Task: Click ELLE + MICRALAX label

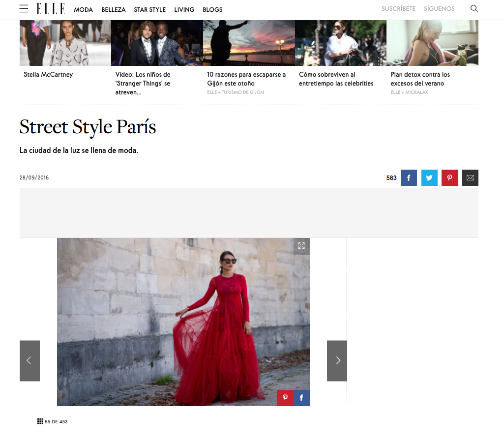Action: tap(409, 92)
